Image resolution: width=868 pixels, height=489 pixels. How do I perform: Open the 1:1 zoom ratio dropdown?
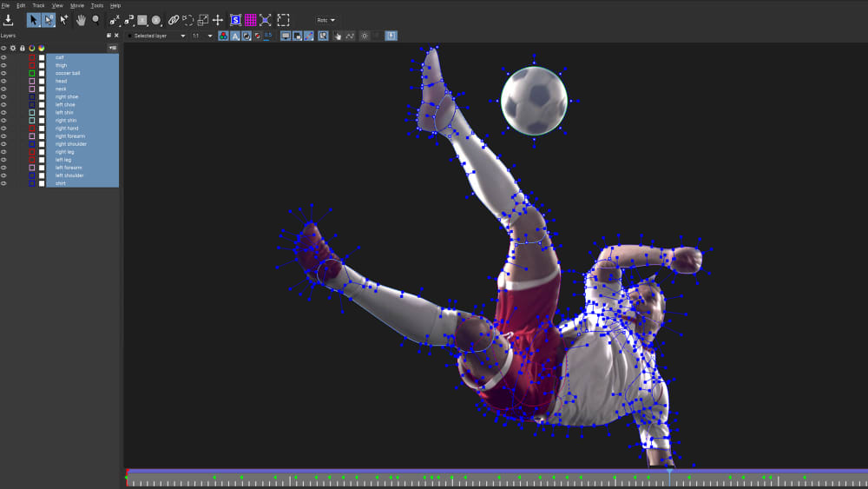point(202,36)
